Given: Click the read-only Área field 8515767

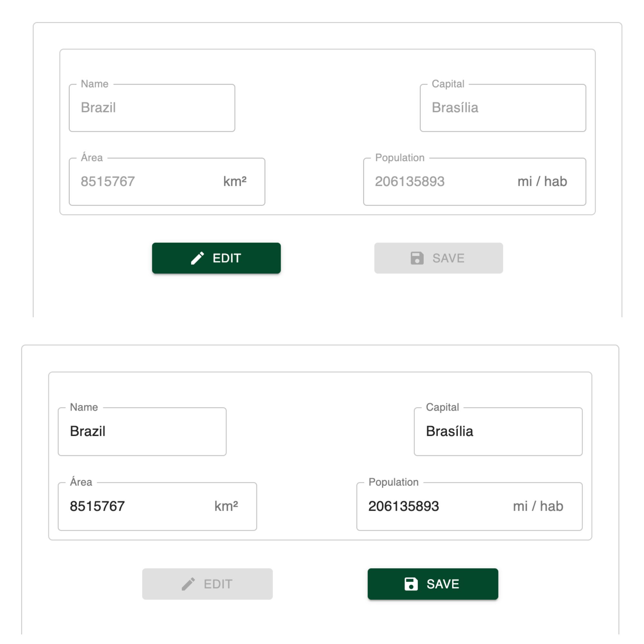Looking at the screenshot, I should [x=167, y=182].
